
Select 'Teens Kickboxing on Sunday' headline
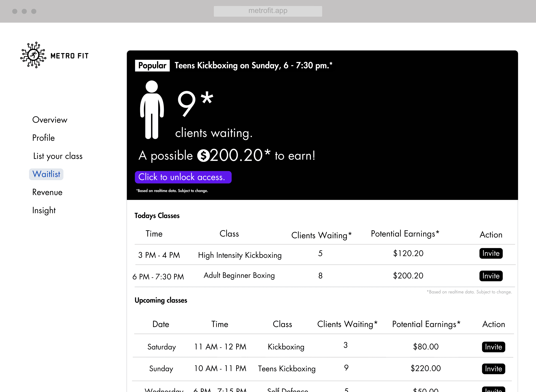[253, 65]
